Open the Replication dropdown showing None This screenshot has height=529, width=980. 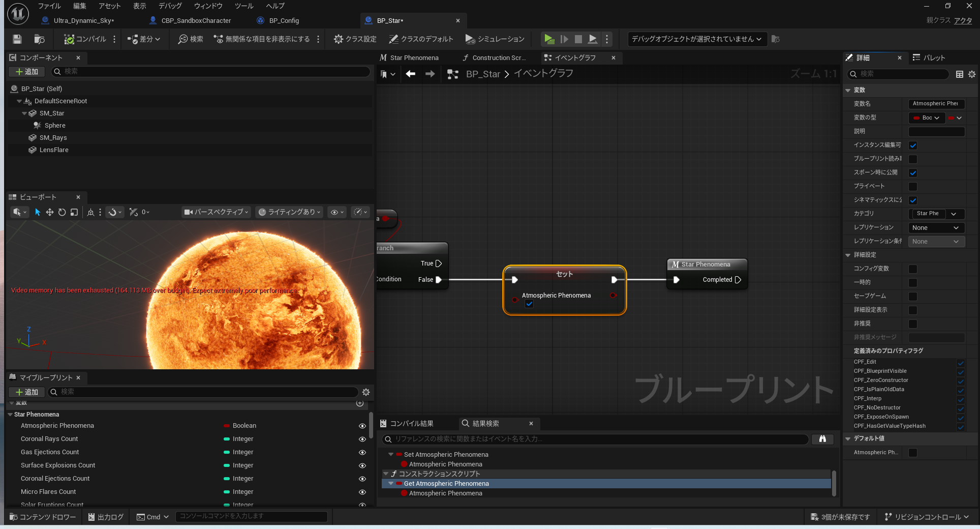[936, 228]
